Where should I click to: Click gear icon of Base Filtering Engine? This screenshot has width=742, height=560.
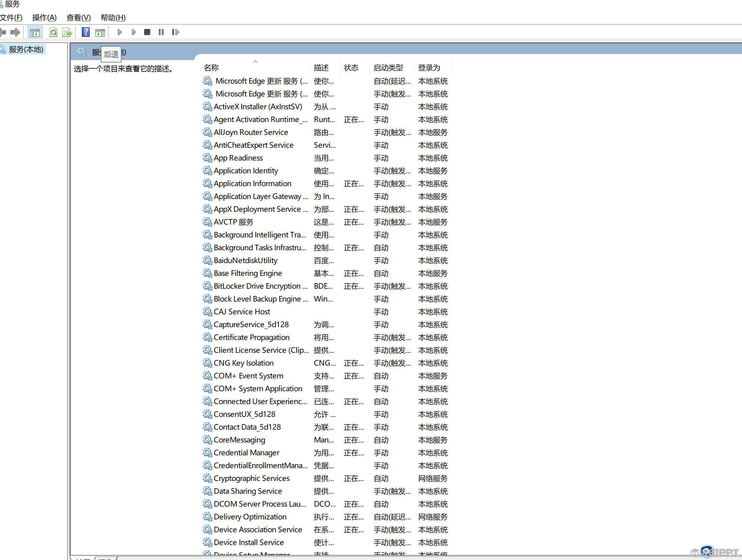coord(207,273)
